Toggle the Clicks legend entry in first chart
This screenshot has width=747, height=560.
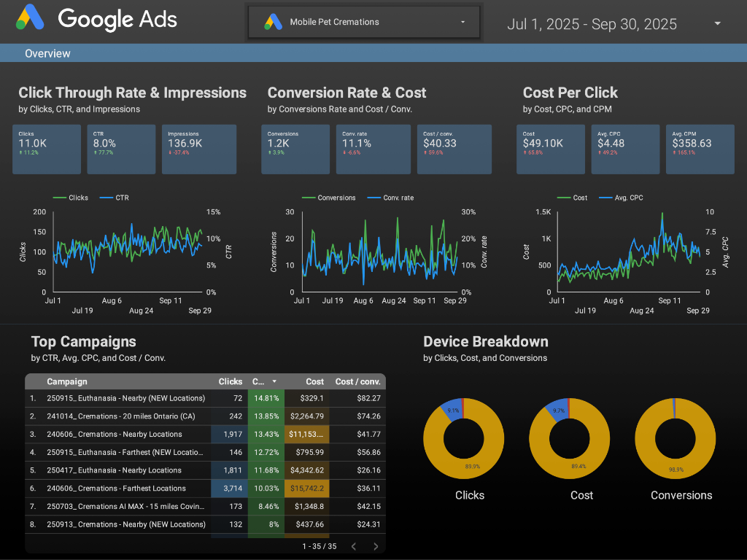pyautogui.click(x=71, y=198)
